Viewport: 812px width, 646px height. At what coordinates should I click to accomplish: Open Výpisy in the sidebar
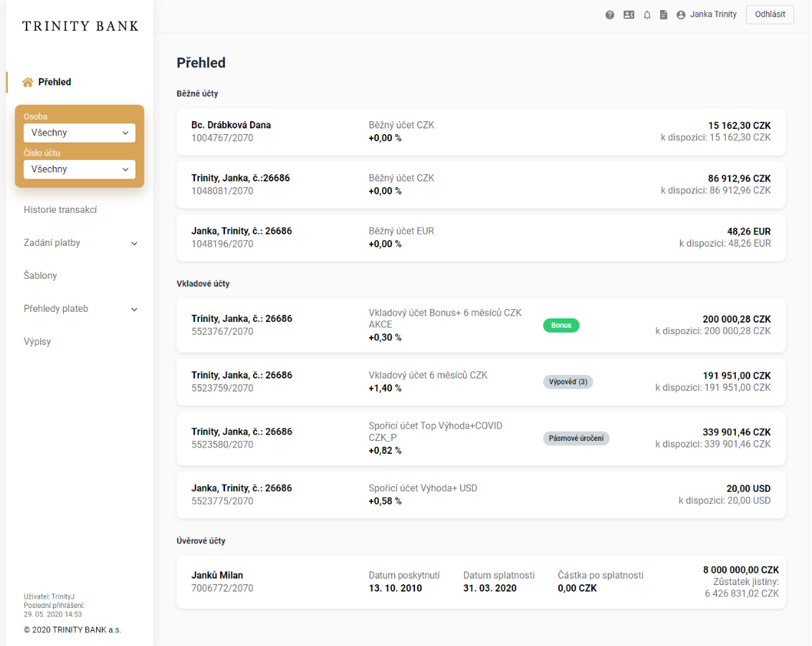[37, 342]
